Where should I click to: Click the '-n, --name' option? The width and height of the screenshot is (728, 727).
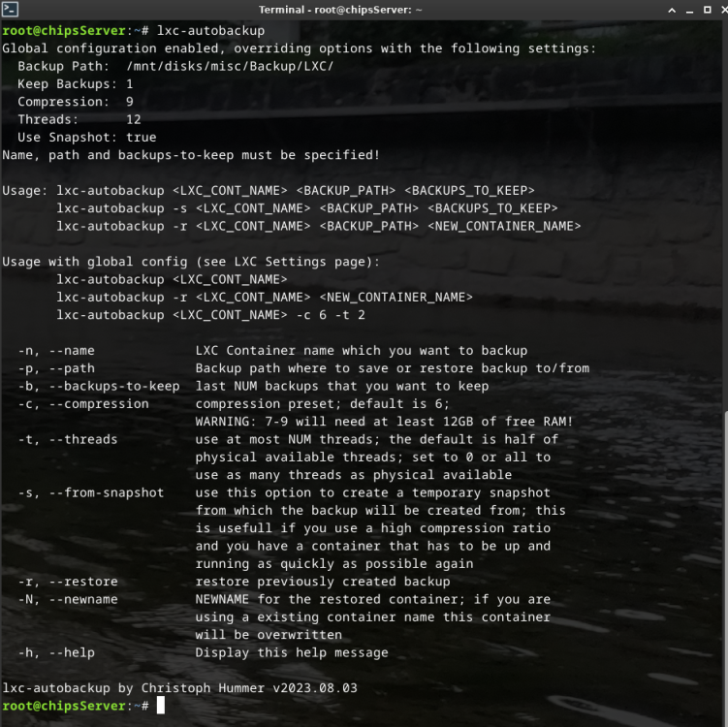point(56,351)
